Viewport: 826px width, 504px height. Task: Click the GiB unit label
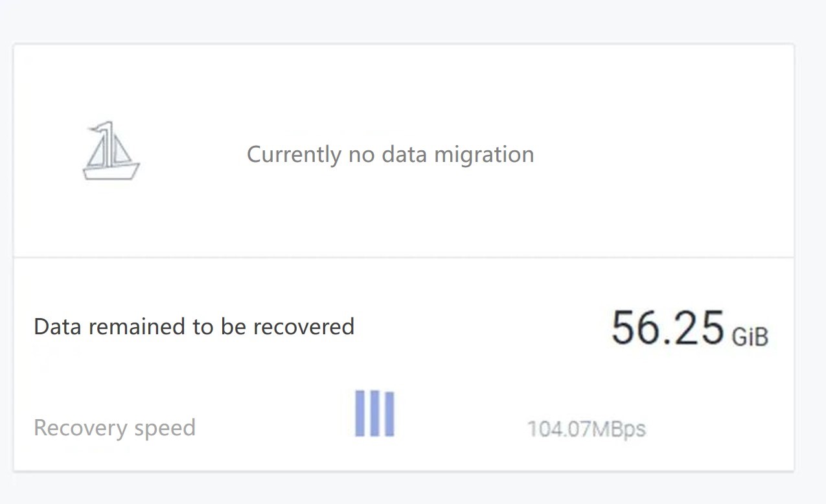[750, 337]
